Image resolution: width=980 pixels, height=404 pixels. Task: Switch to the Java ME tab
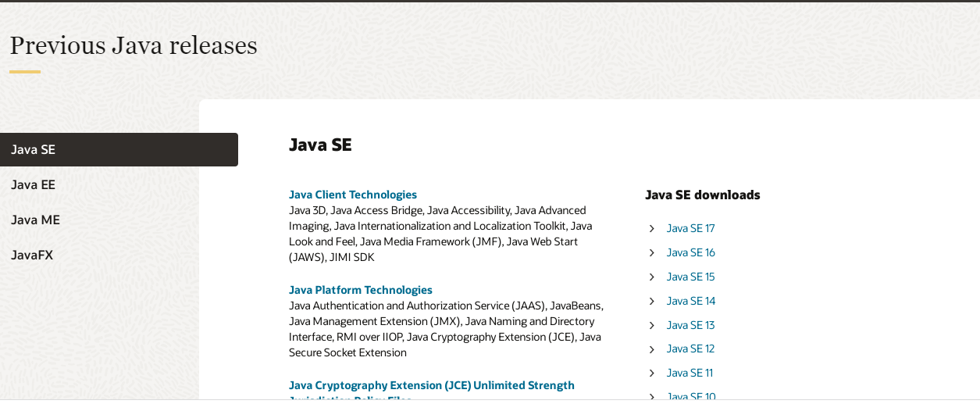click(35, 220)
